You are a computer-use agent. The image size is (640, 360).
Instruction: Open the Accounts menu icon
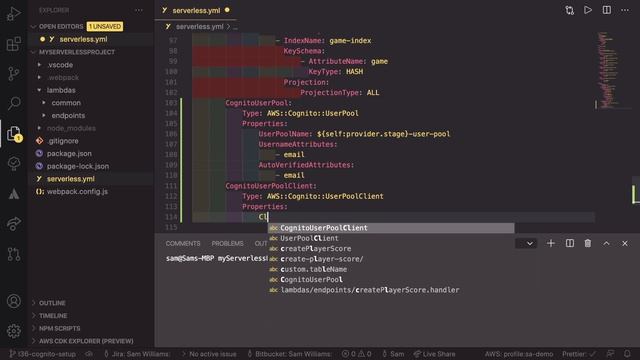(x=14, y=301)
